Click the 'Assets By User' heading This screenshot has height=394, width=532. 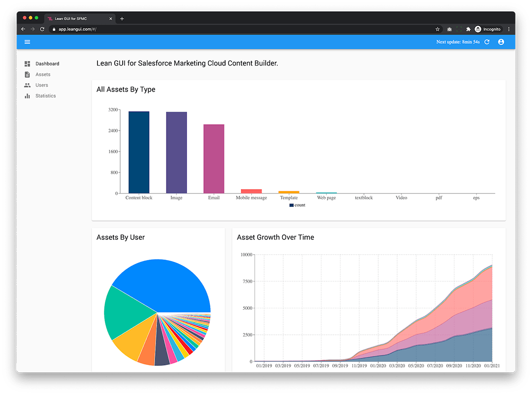(x=121, y=237)
